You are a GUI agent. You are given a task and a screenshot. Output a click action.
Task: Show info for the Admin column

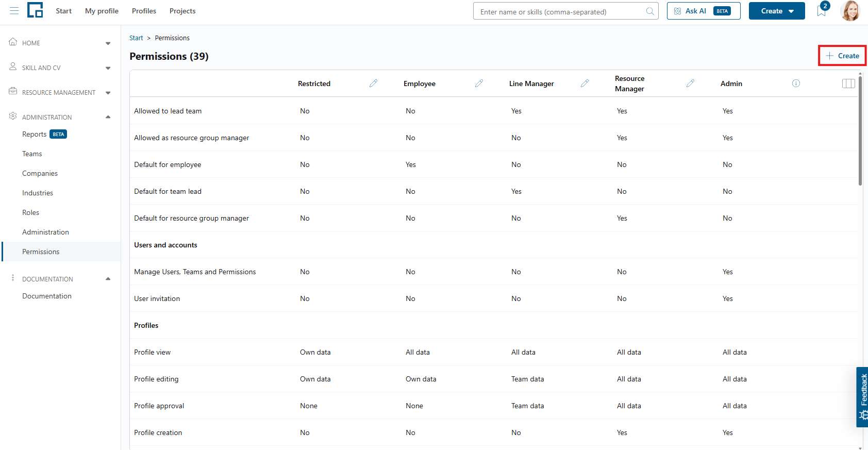coord(796,84)
